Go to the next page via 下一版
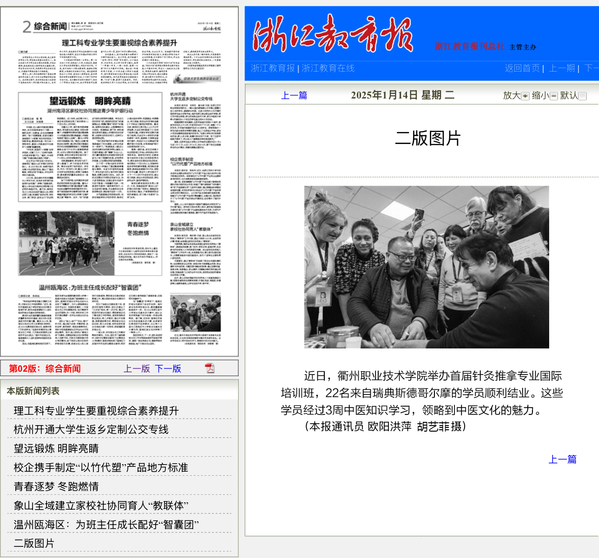This screenshot has height=558, width=599. click(168, 369)
